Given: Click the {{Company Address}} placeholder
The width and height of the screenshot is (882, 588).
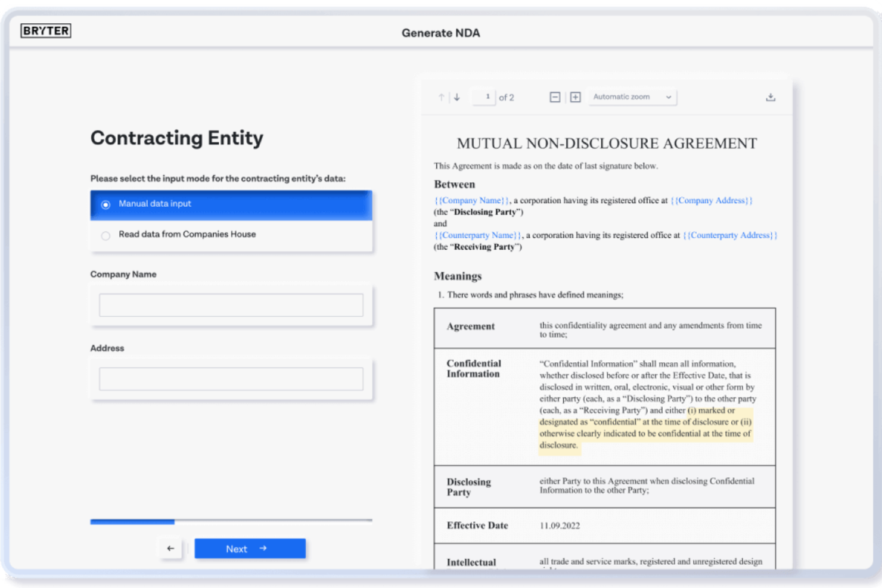Looking at the screenshot, I should click(712, 201).
